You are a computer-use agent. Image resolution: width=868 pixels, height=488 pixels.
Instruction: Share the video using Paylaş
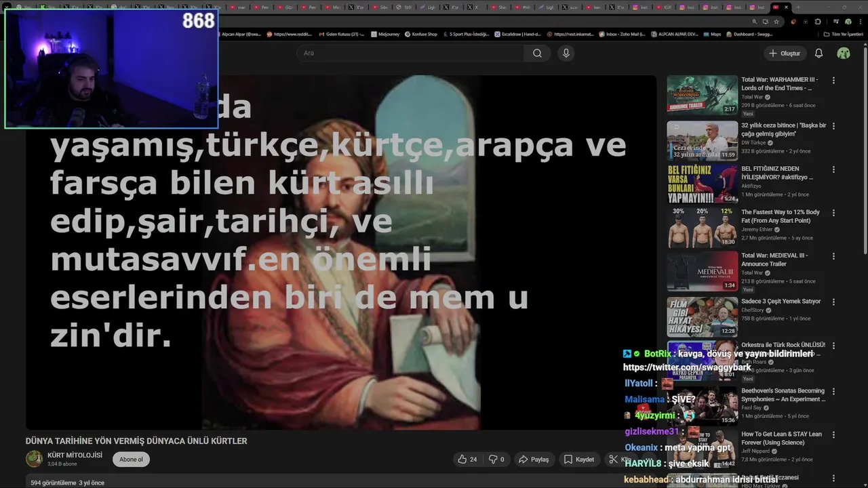point(533,459)
